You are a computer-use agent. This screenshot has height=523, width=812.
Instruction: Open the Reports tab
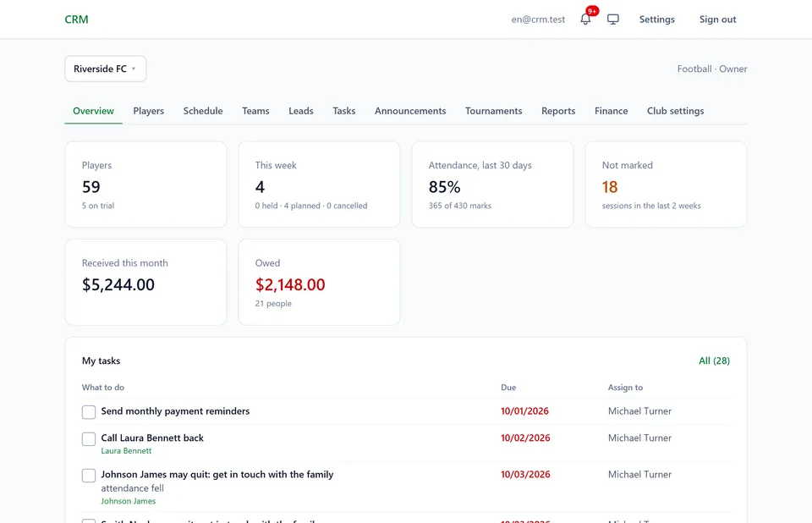click(x=558, y=111)
